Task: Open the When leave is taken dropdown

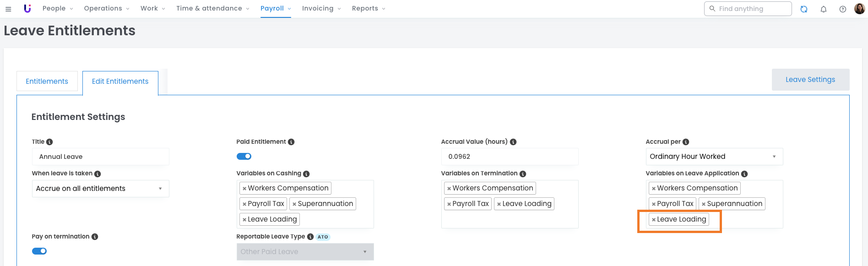Action: [x=100, y=189]
